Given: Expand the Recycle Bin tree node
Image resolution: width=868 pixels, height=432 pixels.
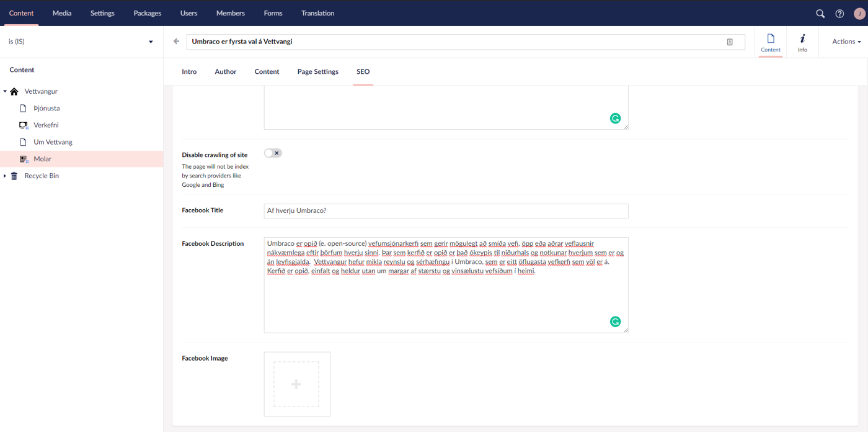Looking at the screenshot, I should [x=5, y=176].
